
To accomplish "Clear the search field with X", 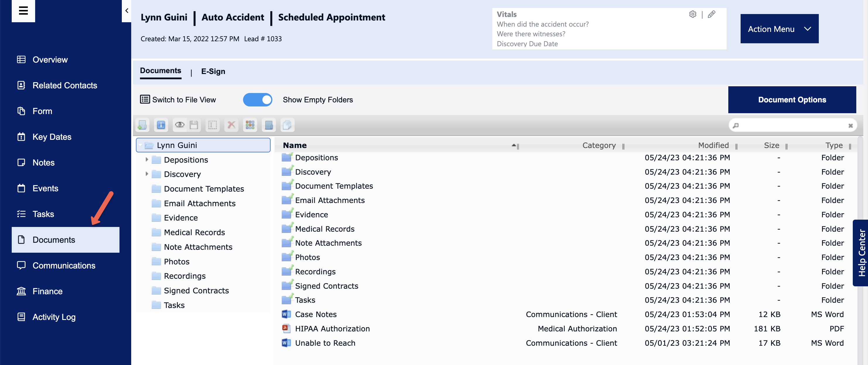I will (x=850, y=125).
